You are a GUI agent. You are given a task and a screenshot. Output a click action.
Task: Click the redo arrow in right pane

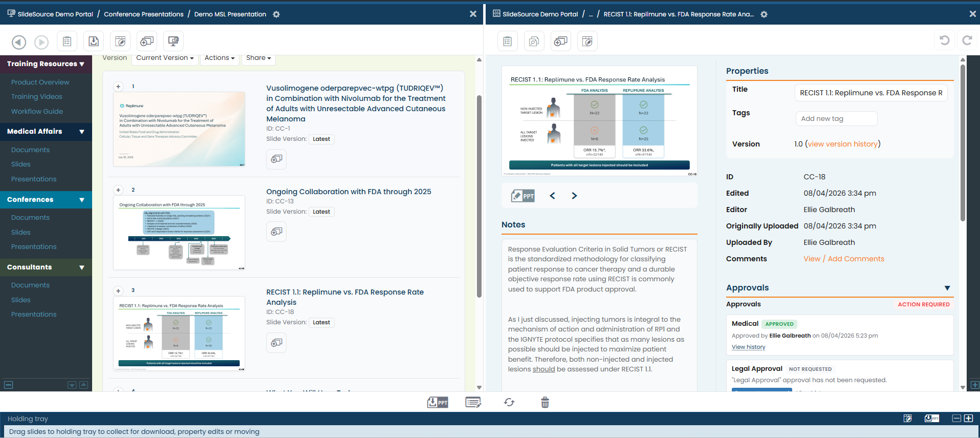point(967,40)
